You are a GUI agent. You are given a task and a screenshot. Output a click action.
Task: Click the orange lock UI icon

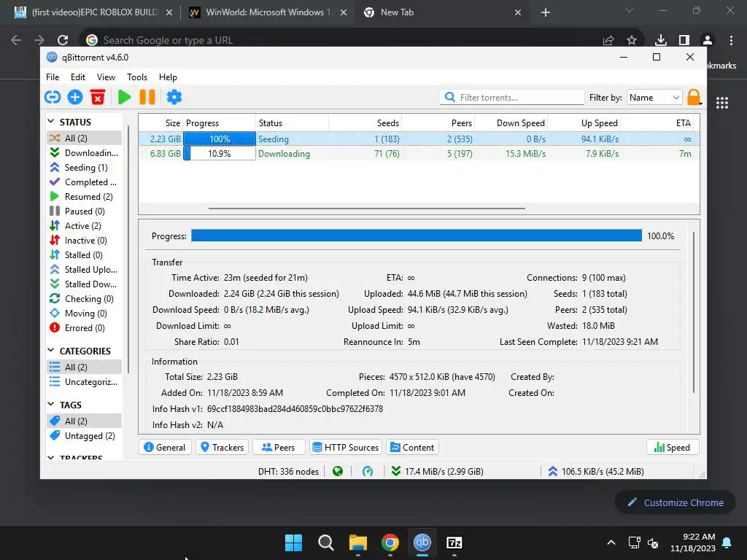coord(694,97)
